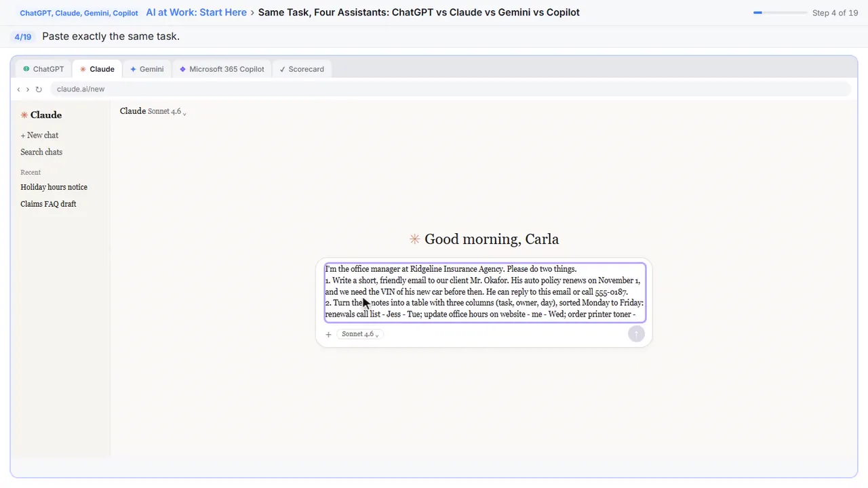Open the Microsoft 365 Copilot tab

tap(222, 69)
